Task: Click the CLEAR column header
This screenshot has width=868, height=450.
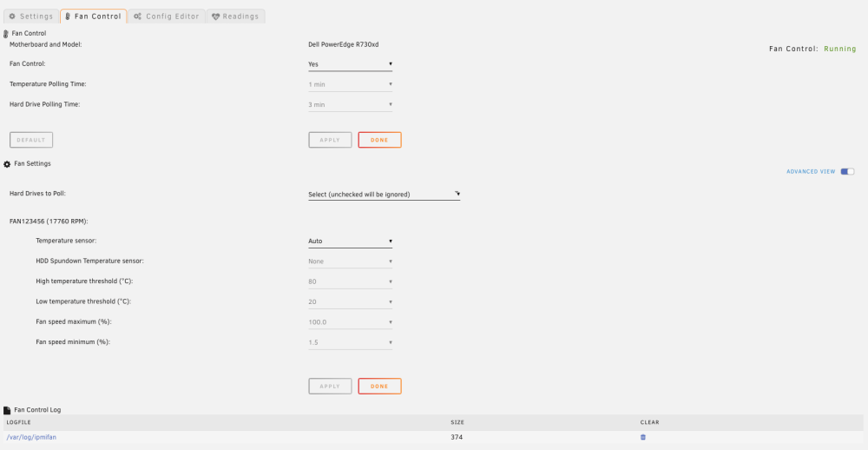Action: [x=649, y=422]
